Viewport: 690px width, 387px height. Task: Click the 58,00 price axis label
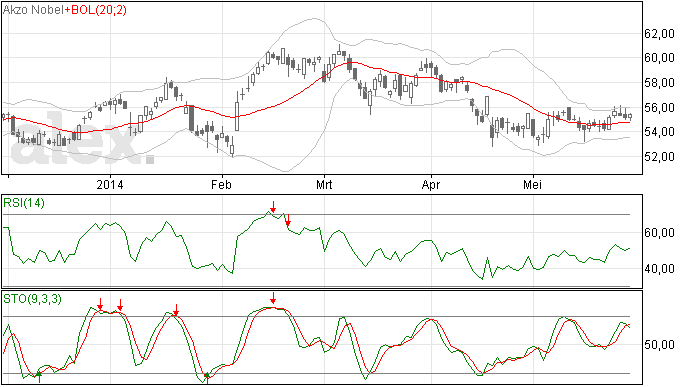659,83
